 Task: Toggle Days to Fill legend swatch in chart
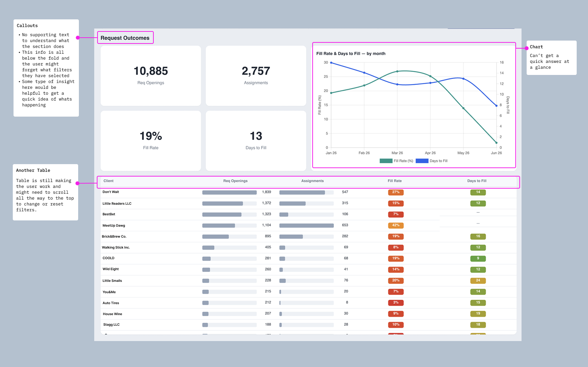point(422,161)
